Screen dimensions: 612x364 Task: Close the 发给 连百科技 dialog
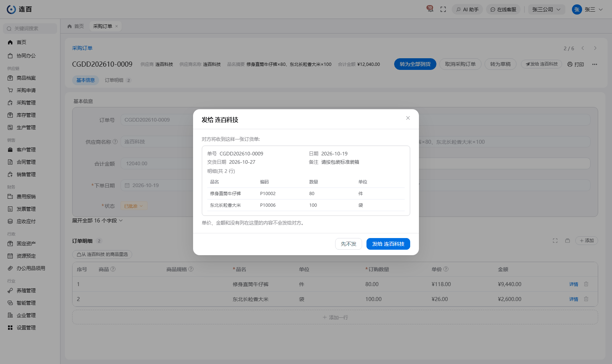[x=408, y=118]
